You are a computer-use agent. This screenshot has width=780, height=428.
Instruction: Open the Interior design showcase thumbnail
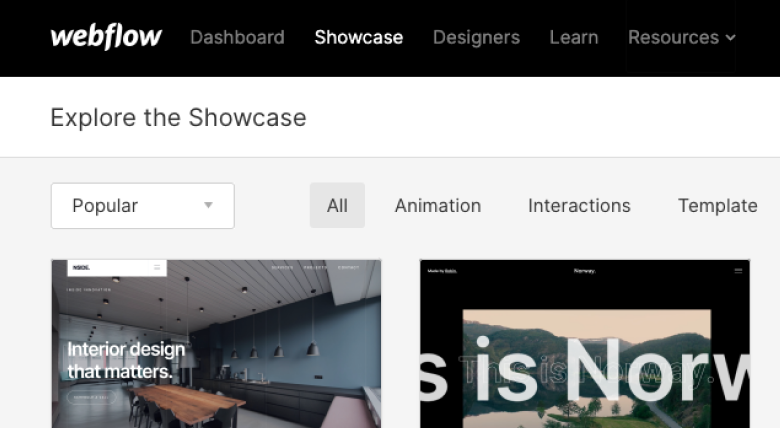point(216,343)
